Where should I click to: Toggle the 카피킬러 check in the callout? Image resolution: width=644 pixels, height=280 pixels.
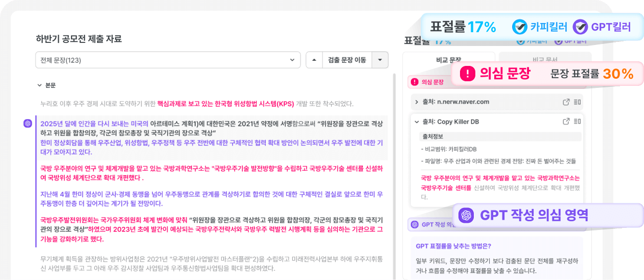520,27
